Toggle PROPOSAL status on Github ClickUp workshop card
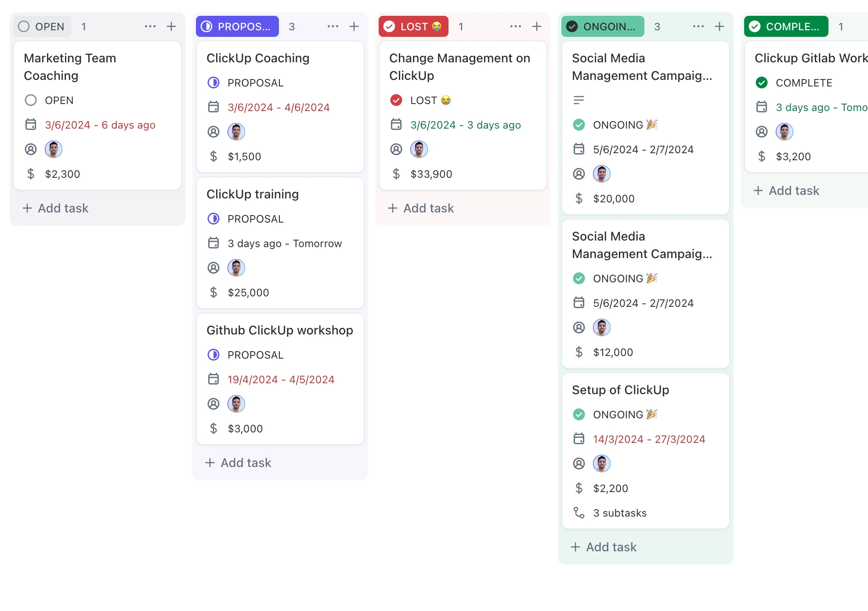The image size is (868, 611). [x=213, y=355]
